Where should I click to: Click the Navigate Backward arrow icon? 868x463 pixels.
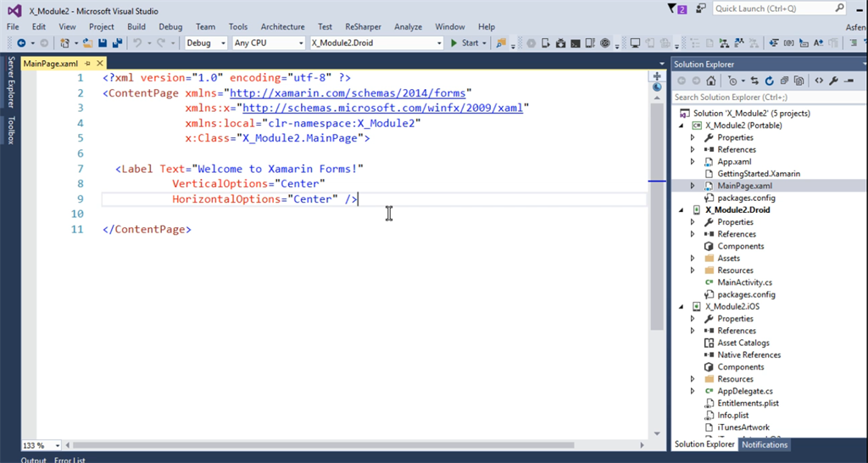click(20, 43)
